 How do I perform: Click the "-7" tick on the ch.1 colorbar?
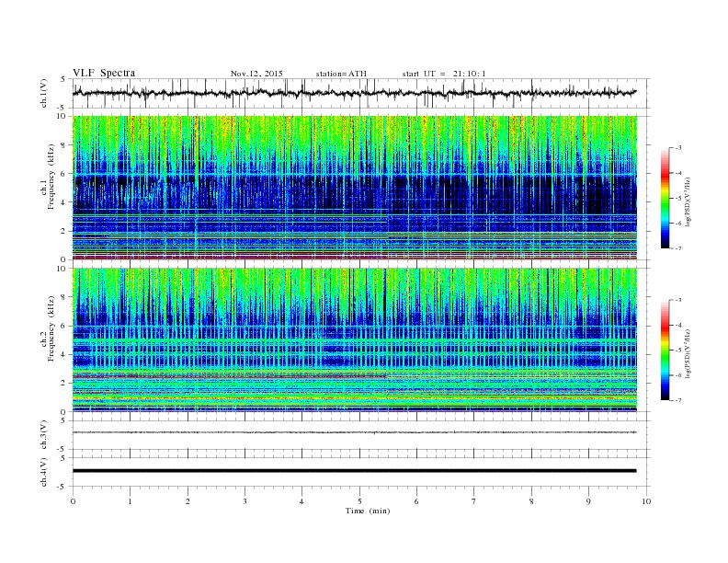[678, 248]
